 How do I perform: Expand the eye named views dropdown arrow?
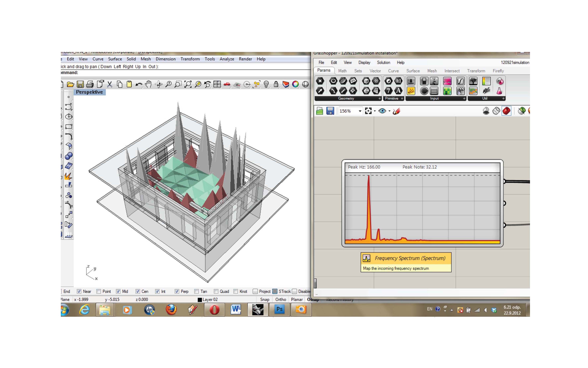(390, 111)
